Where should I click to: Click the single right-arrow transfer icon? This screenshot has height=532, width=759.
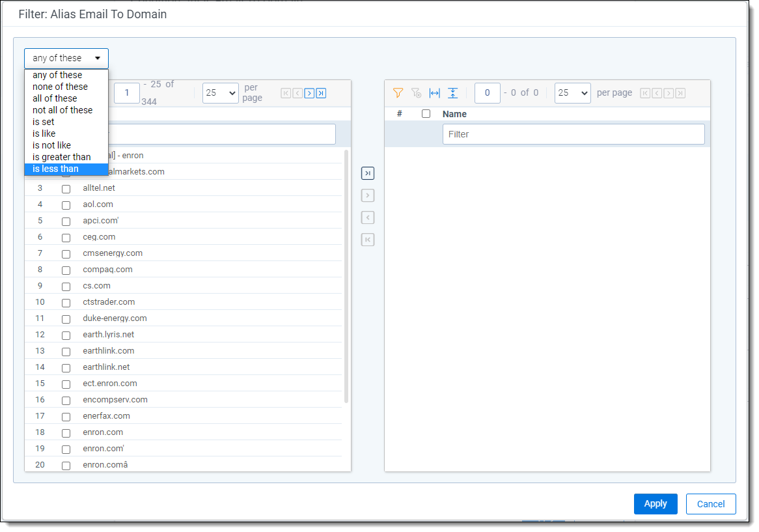click(x=368, y=195)
